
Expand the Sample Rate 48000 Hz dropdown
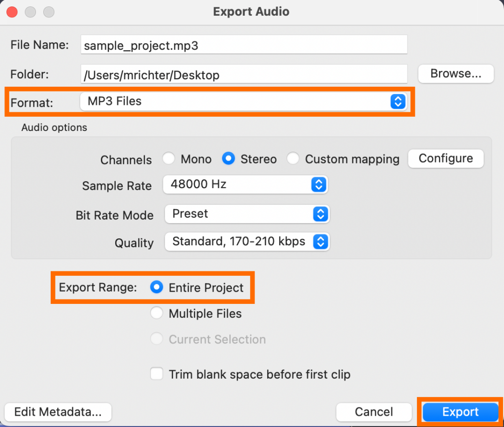(246, 185)
